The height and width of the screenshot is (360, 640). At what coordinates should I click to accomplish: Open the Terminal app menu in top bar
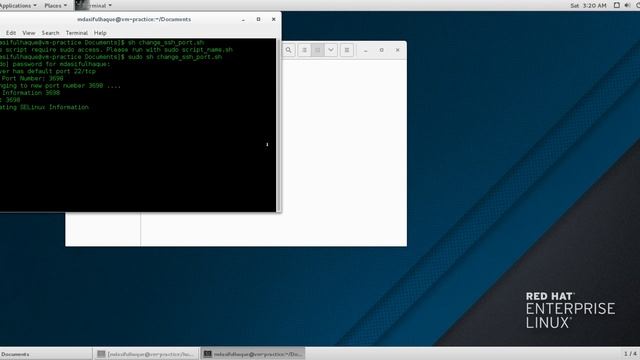click(x=94, y=5)
